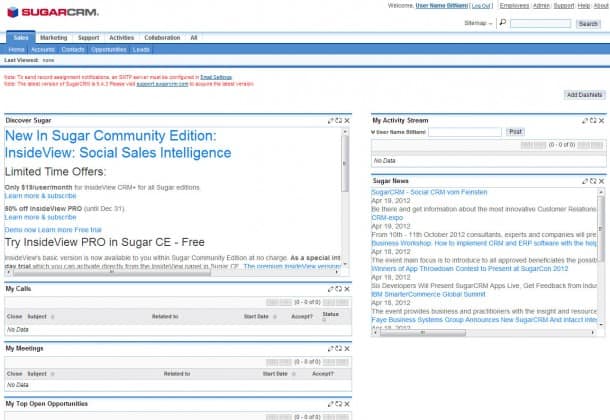Screen dimensions: 610x420
Task: Refresh the My Calls dashlet
Action: click(x=339, y=289)
